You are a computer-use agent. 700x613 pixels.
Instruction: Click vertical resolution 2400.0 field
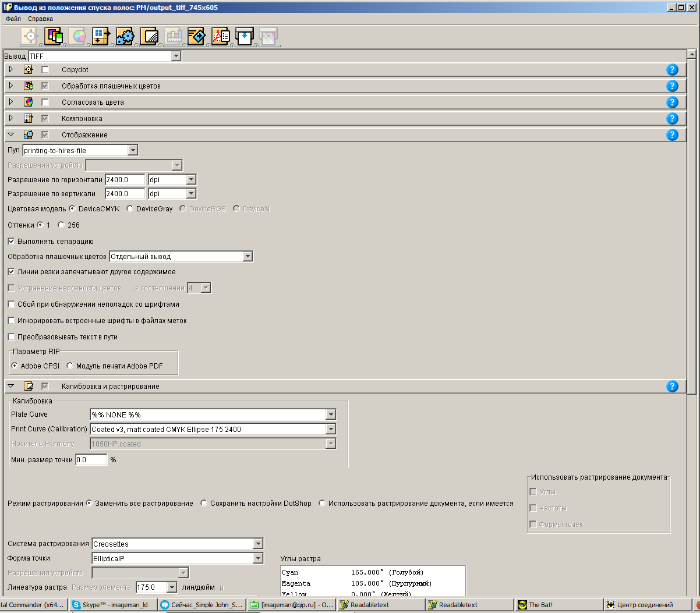125,193
